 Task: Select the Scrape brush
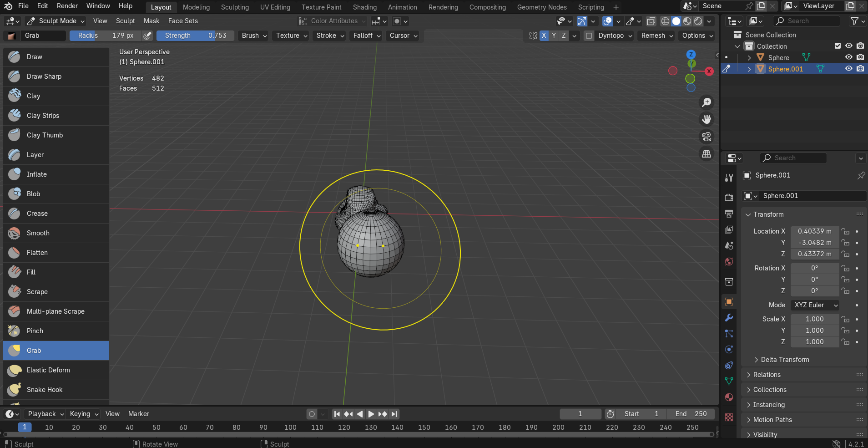coord(56,292)
